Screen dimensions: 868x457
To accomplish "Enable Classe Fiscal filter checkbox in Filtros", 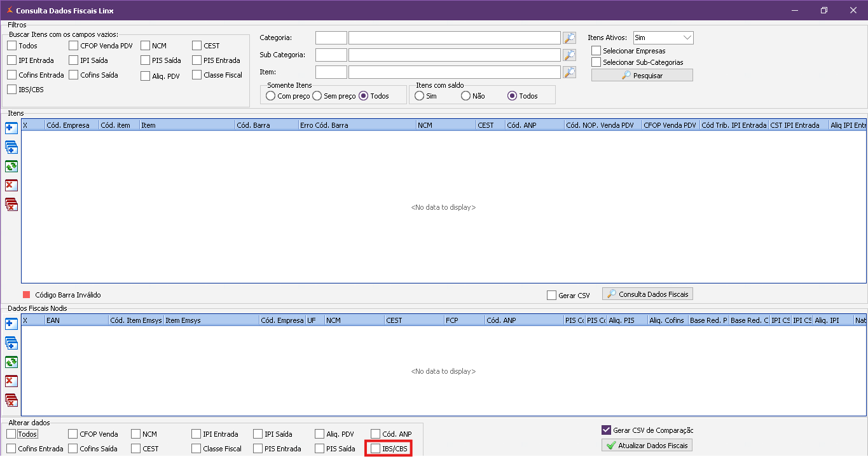I will tap(196, 75).
